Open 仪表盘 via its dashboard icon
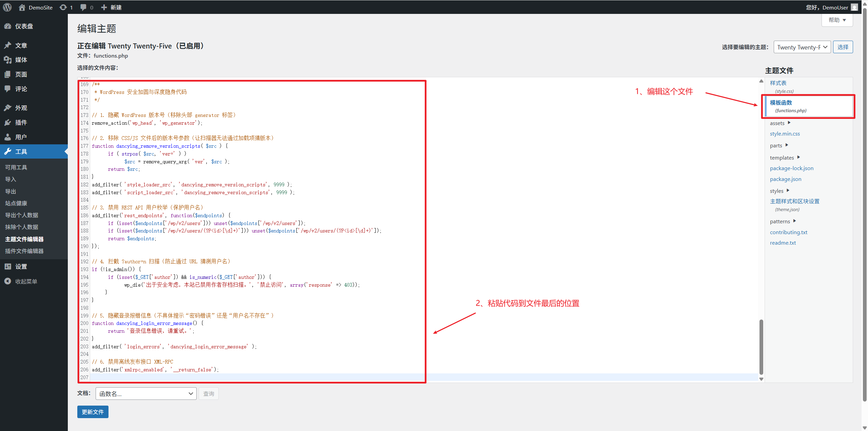The width and height of the screenshot is (868, 431). pos(8,26)
